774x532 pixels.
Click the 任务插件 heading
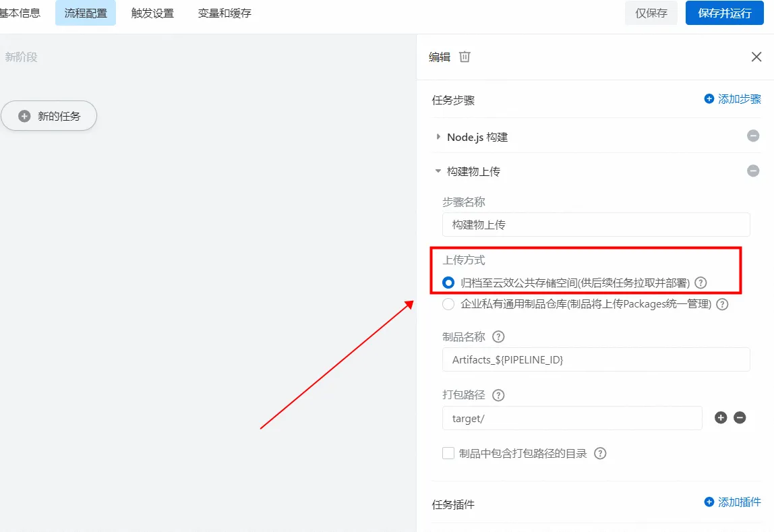453,504
